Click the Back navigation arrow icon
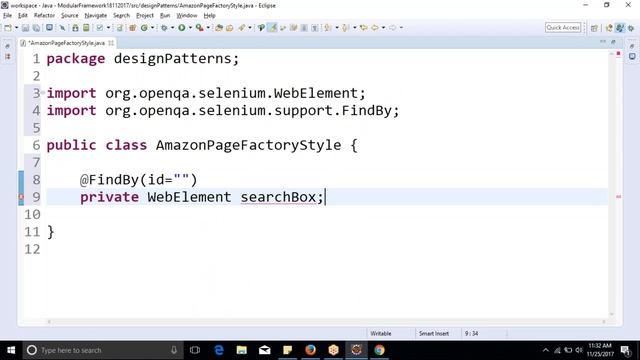Viewport: 640px width, 360px height. click(374, 28)
